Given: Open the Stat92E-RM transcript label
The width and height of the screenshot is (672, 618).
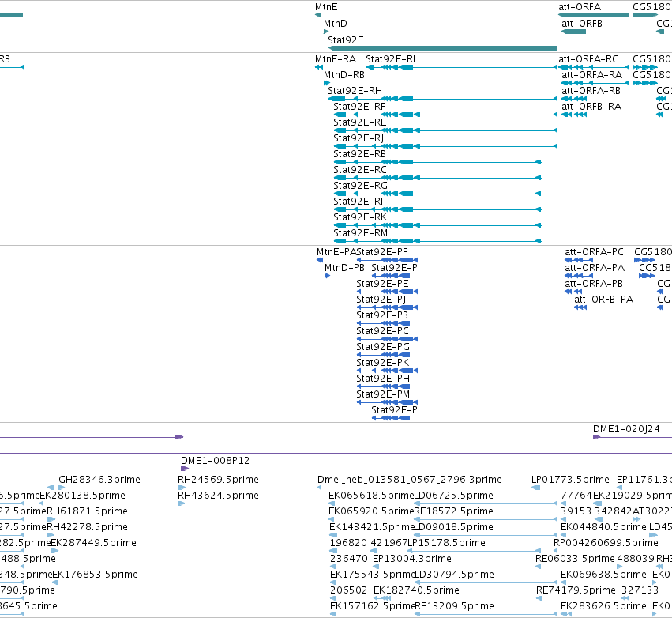Looking at the screenshot, I should pos(360,233).
